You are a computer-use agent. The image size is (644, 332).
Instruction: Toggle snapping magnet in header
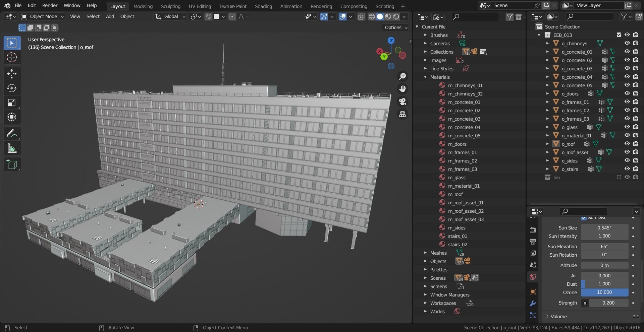208,17
